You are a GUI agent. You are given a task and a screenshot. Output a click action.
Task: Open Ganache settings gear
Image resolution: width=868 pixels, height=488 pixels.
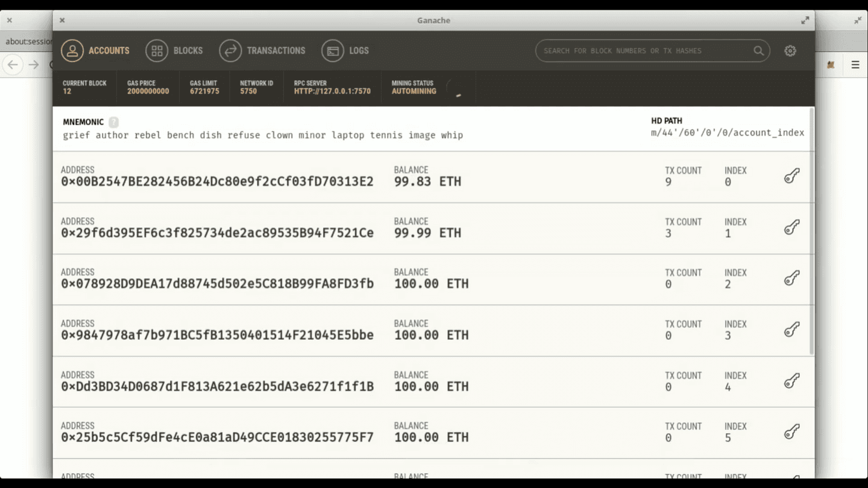click(x=790, y=51)
